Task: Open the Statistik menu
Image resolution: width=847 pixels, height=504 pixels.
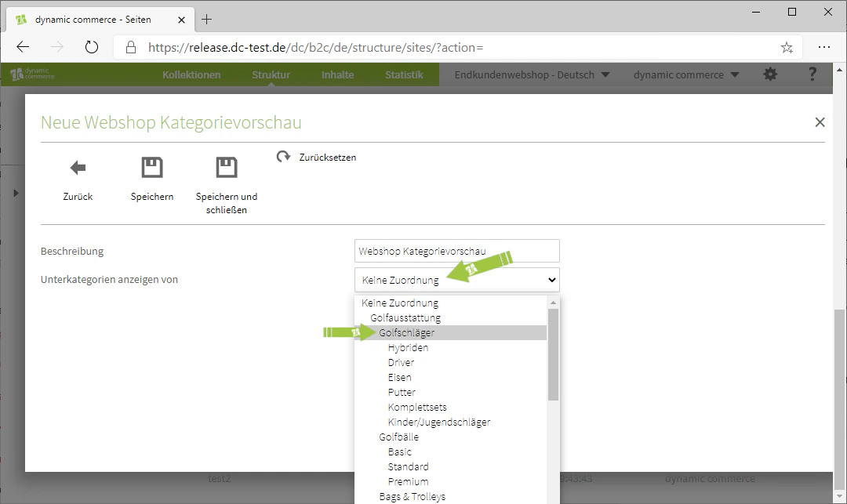Action: (404, 74)
